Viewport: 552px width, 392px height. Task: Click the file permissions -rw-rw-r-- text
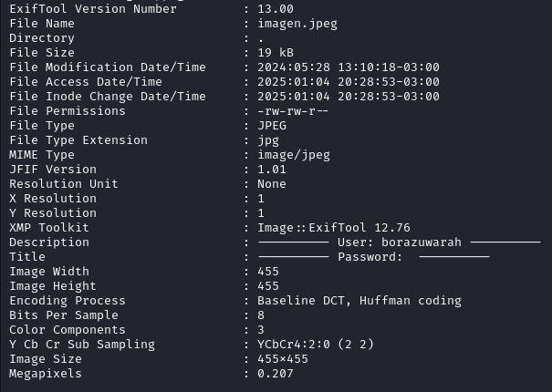pyautogui.click(x=293, y=111)
